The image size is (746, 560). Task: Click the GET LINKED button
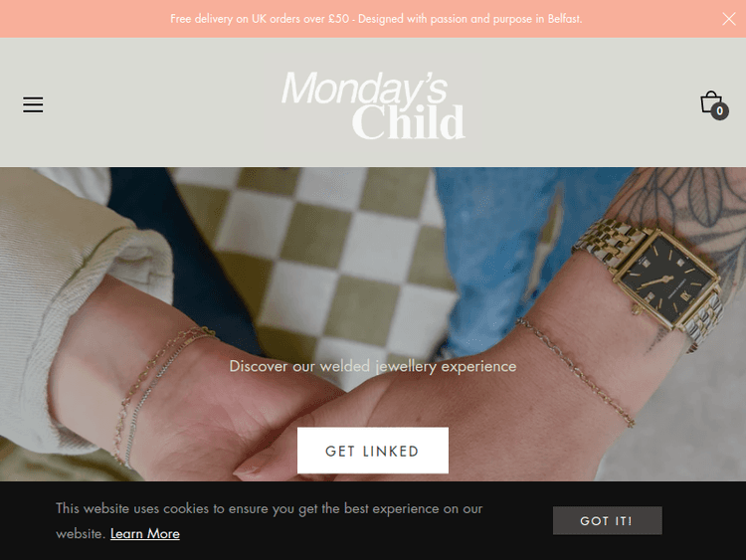tap(373, 451)
